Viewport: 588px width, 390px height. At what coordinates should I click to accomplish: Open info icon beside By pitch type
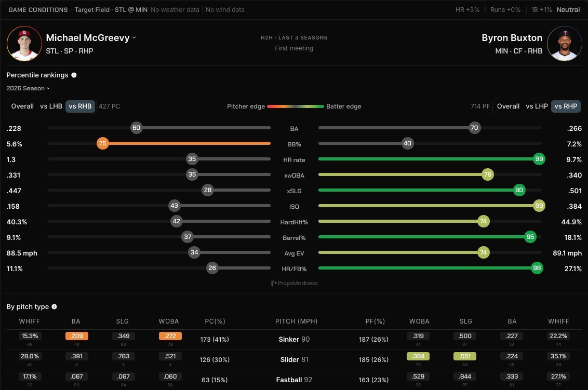click(54, 307)
